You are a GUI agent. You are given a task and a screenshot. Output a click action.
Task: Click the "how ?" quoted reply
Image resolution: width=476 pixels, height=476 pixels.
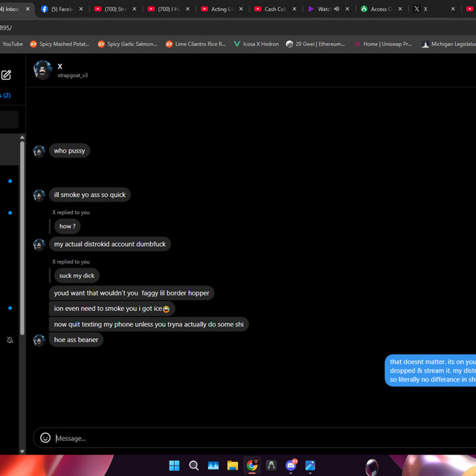[67, 226]
